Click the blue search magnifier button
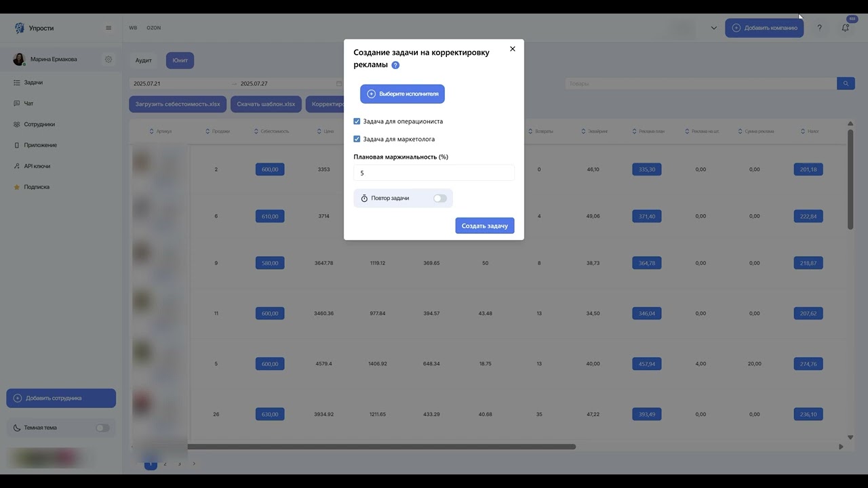 click(846, 83)
